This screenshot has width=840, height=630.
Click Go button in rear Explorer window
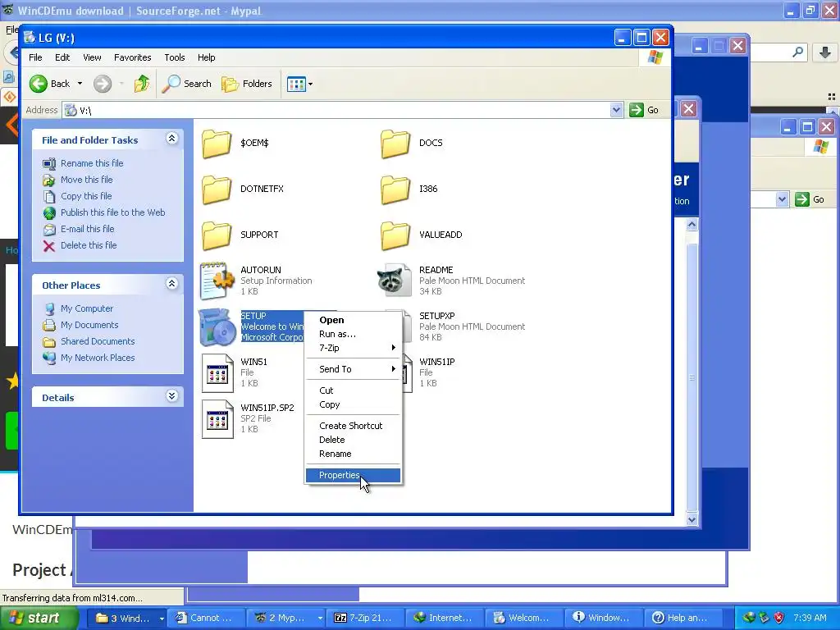point(810,199)
